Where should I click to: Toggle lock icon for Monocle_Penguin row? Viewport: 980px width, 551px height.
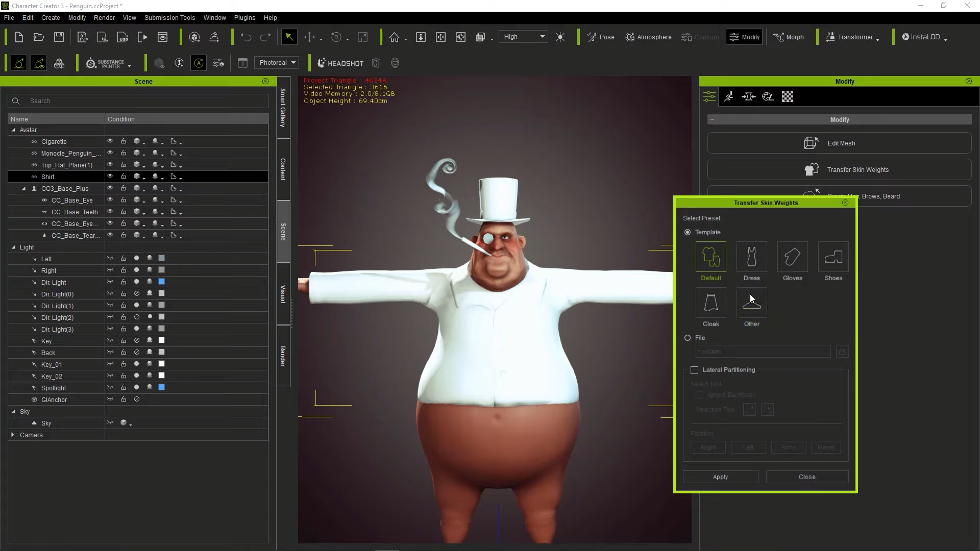tap(124, 153)
